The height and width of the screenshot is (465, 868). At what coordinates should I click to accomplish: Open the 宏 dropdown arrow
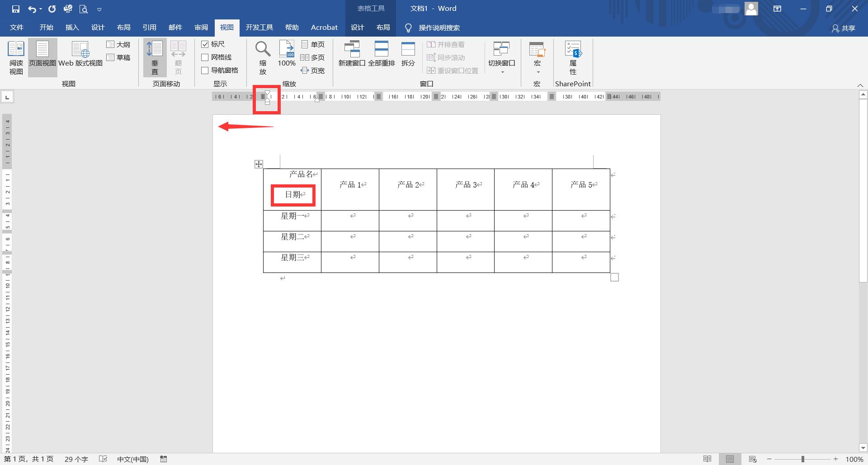537,71
